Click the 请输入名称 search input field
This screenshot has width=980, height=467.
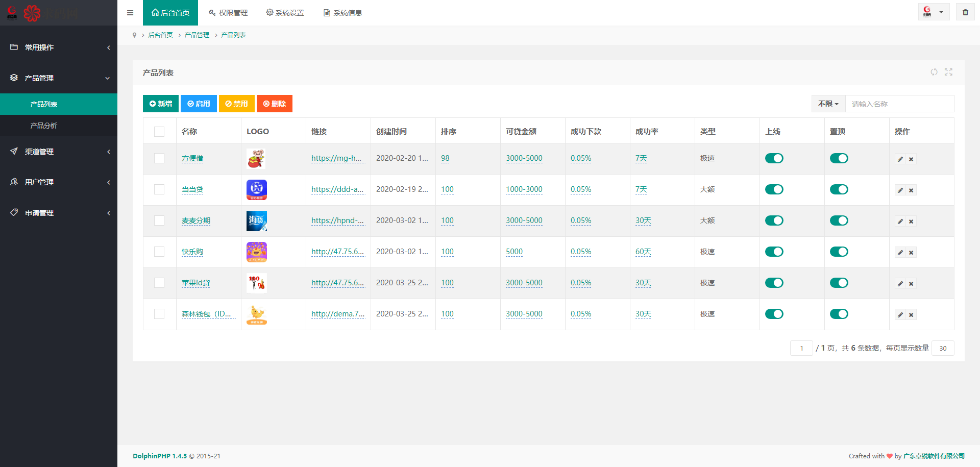(899, 104)
